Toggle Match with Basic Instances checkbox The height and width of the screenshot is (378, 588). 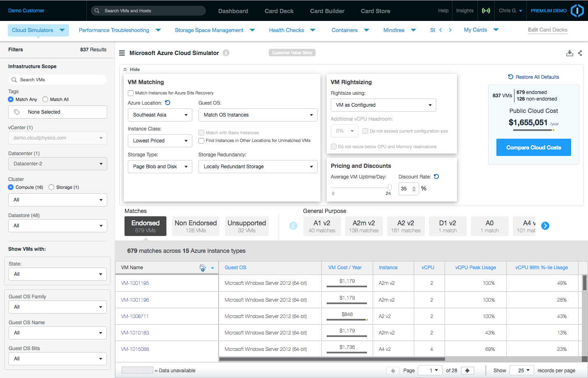point(201,133)
